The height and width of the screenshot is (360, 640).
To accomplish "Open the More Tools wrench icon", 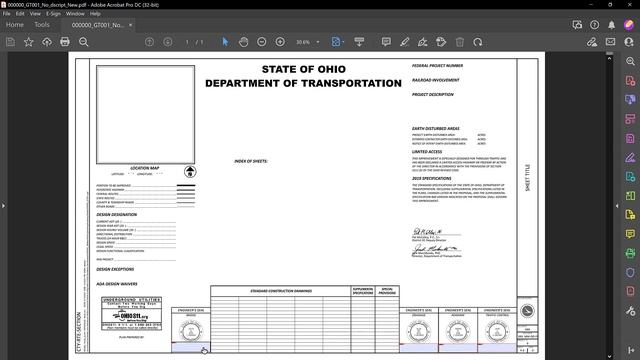I will pyautogui.click(x=630, y=311).
